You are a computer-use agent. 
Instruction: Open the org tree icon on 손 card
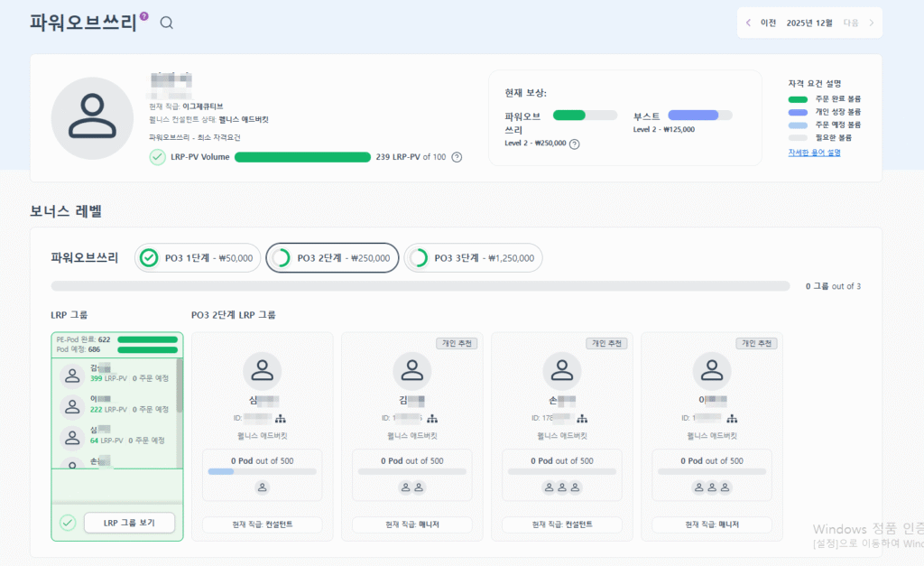coord(582,418)
